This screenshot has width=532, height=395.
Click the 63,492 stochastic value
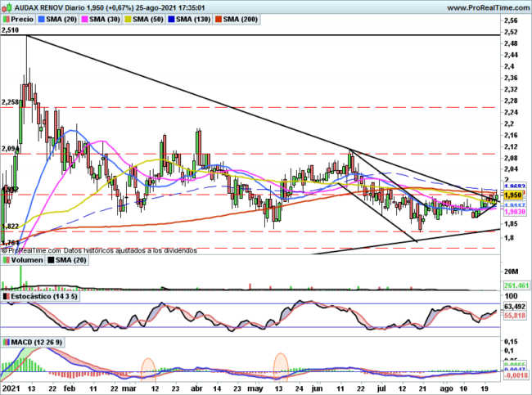(x=515, y=307)
